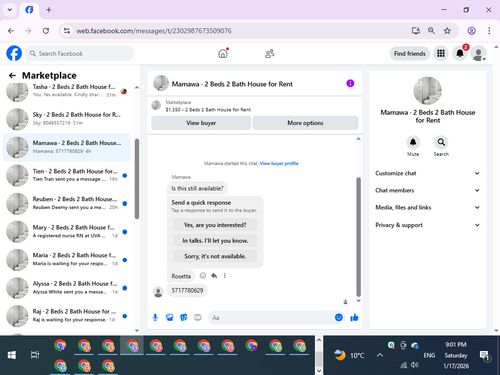Open the Marketplace listing $1,350 link
Viewport: 500px width, 375px height.
208,110
